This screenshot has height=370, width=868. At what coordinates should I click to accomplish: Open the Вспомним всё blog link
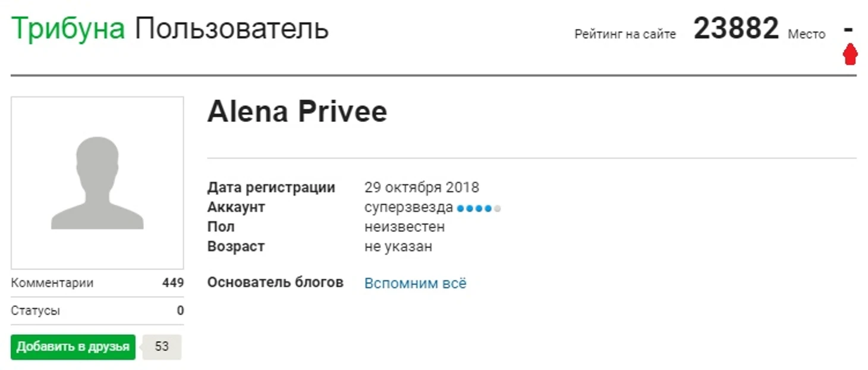tap(416, 283)
